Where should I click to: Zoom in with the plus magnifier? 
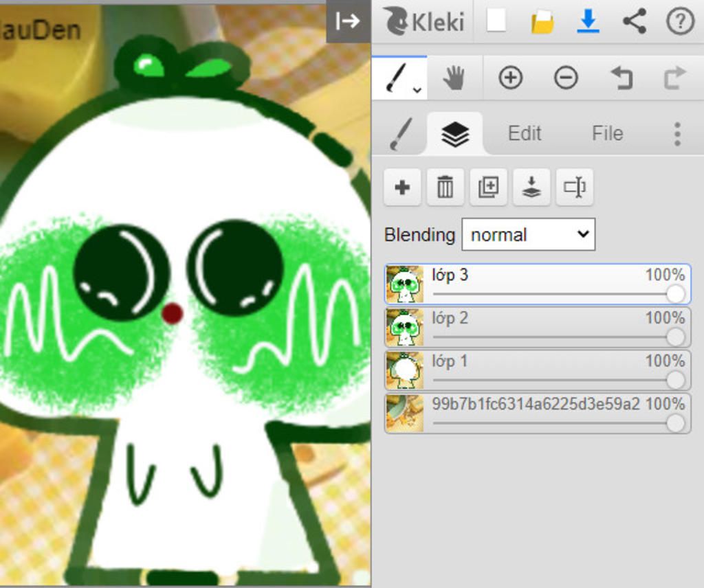click(511, 78)
